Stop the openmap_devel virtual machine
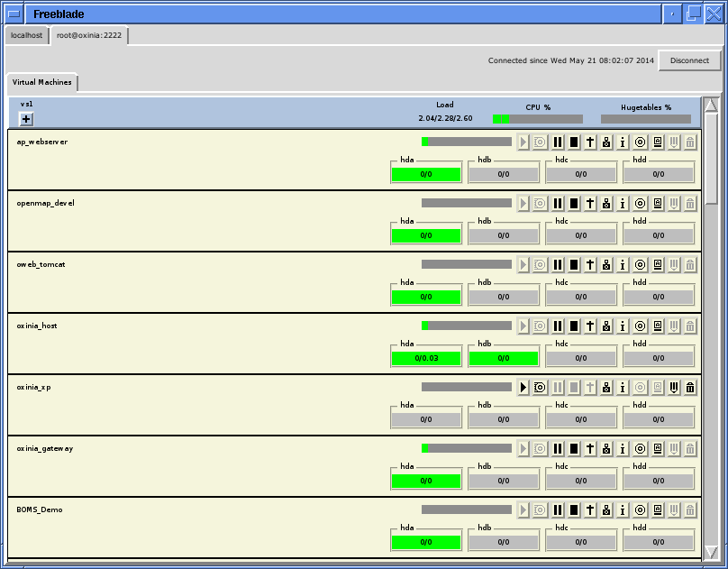Screen dimensions: 728x569 click(574, 203)
